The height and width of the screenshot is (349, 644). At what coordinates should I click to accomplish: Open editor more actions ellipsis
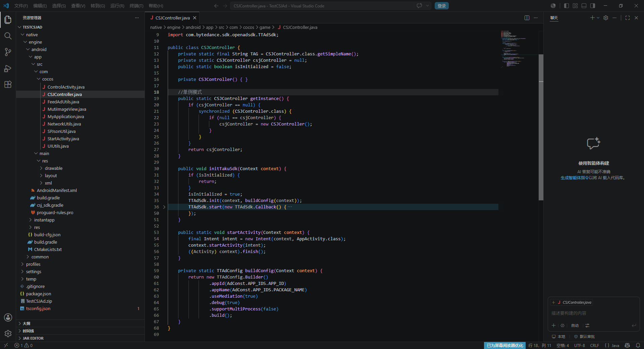(536, 18)
